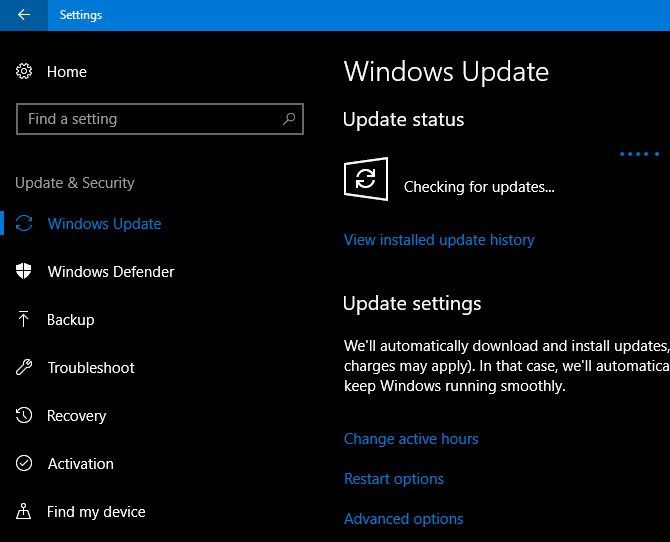Screen dimensions: 670x542
Task: Open the Recovery section
Action: click(77, 416)
